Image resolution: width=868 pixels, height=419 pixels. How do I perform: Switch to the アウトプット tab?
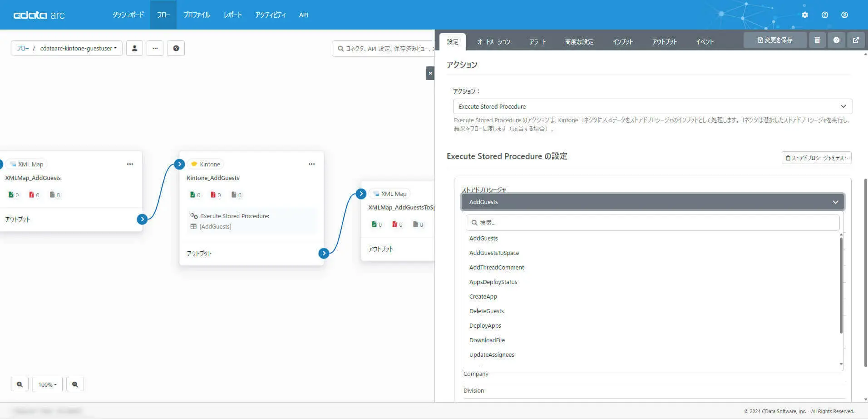click(665, 42)
